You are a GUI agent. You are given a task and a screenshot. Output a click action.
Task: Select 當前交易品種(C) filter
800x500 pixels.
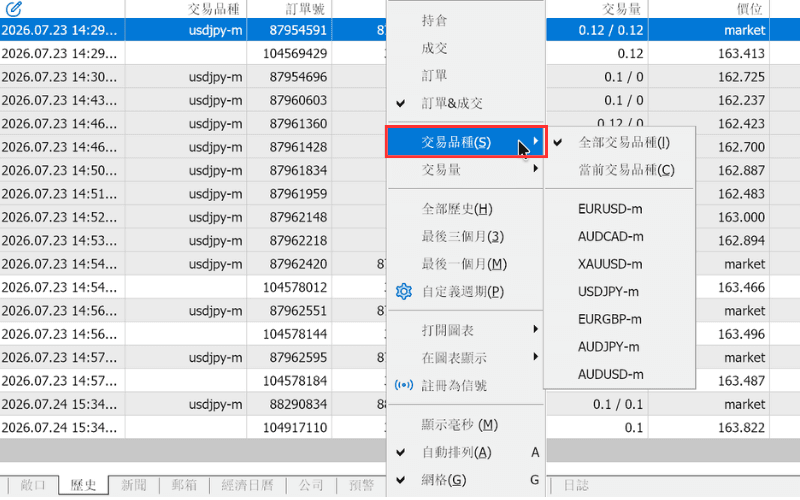click(626, 170)
